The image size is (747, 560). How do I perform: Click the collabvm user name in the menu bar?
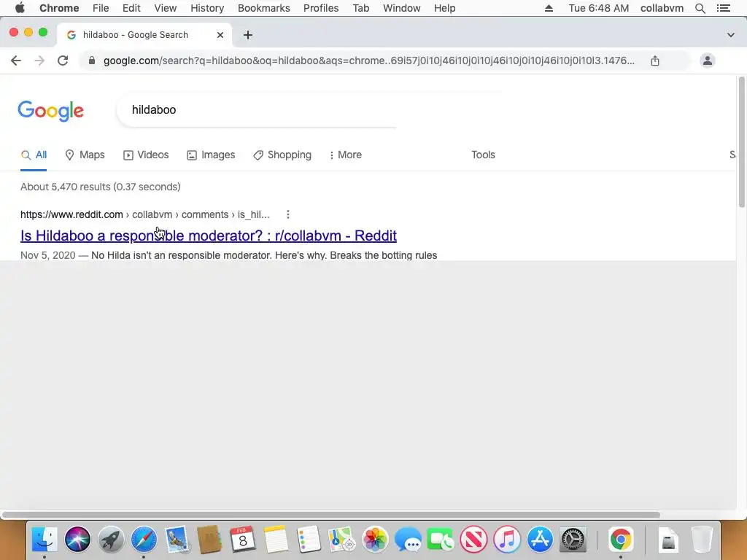[662, 8]
